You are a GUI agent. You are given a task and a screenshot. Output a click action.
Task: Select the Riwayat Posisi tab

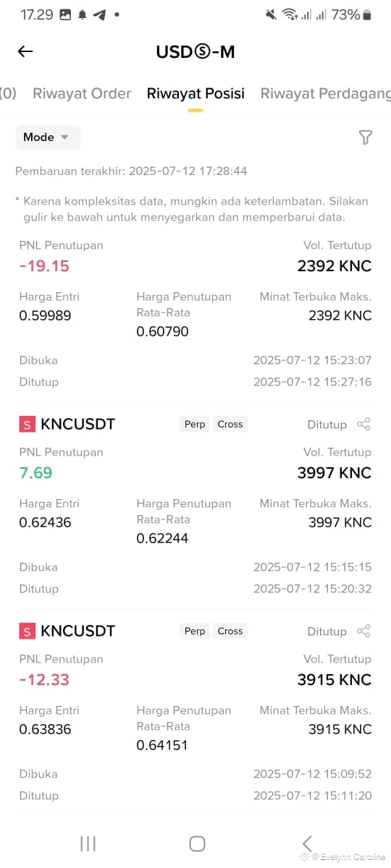coord(195,93)
